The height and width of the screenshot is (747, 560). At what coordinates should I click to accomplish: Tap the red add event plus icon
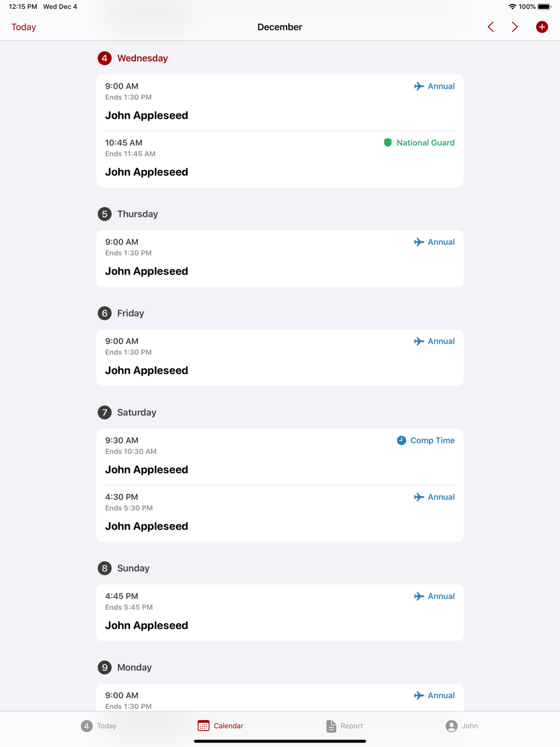coord(542,27)
